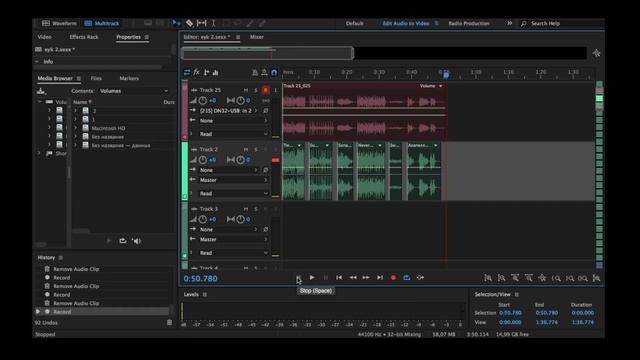This screenshot has width=640, height=360.
Task: Toggle the metronome icon
Action: pyautogui.click(x=255, y=72)
